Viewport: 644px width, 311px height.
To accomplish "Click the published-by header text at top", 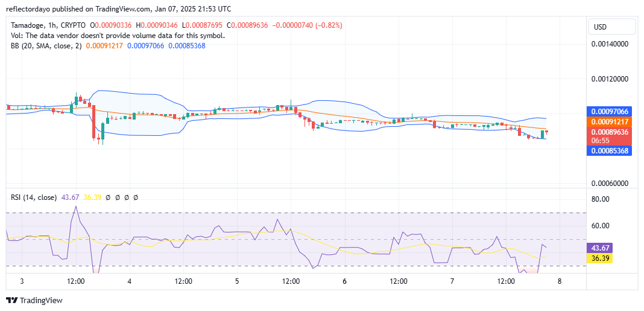I will click(x=118, y=8).
